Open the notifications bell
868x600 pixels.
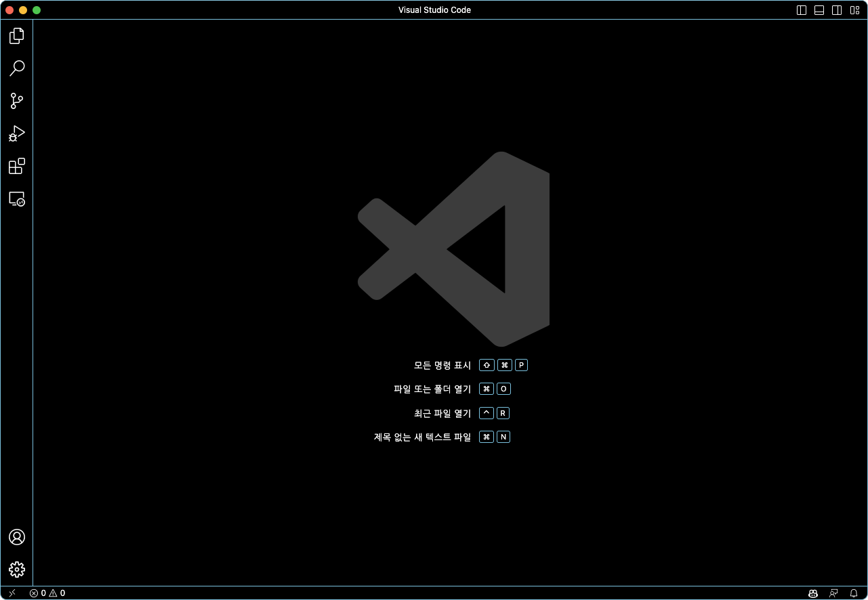tap(854, 593)
